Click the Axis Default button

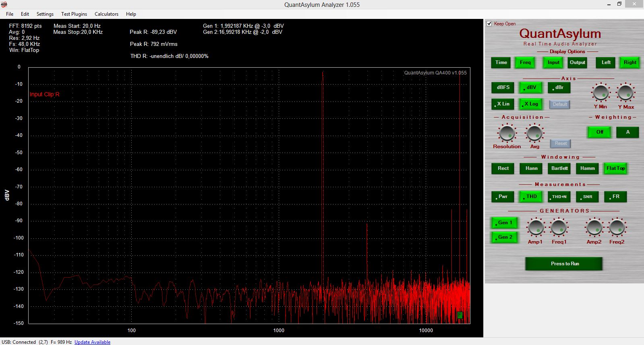tap(560, 104)
